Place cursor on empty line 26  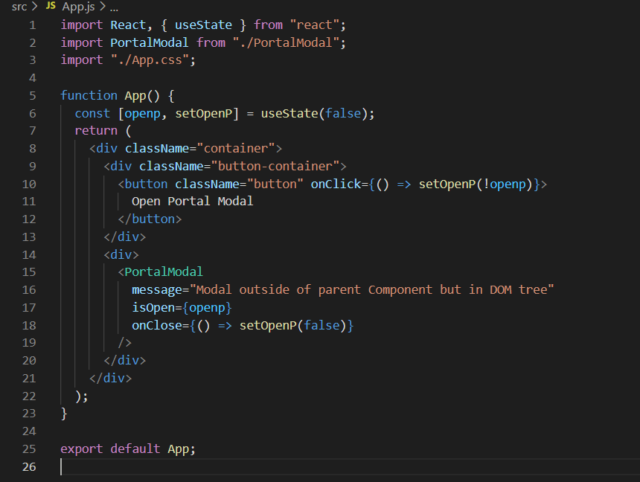349,466
